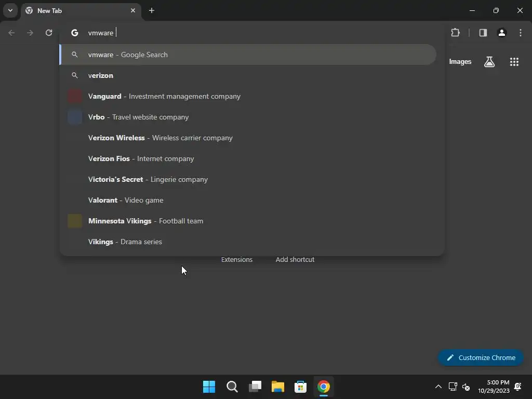Go back using the back arrow
The height and width of the screenshot is (399, 532).
[x=11, y=33]
